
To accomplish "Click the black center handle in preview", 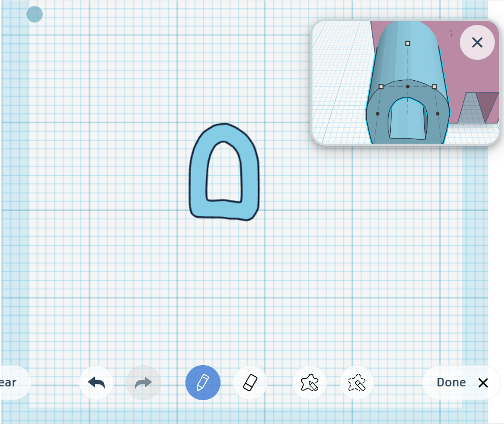I will point(407,87).
